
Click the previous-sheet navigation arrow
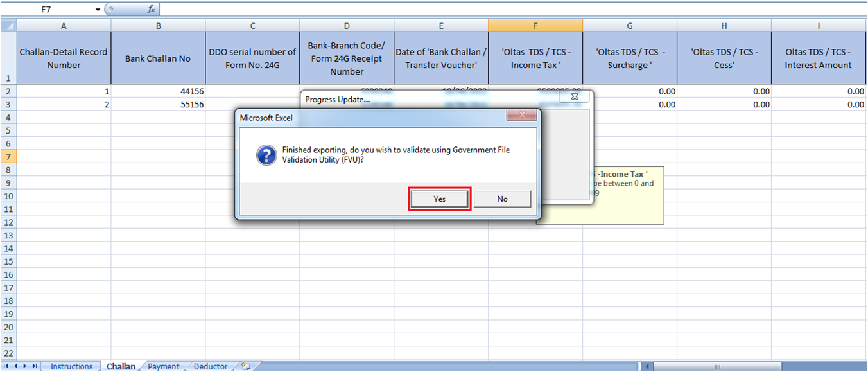15,366
